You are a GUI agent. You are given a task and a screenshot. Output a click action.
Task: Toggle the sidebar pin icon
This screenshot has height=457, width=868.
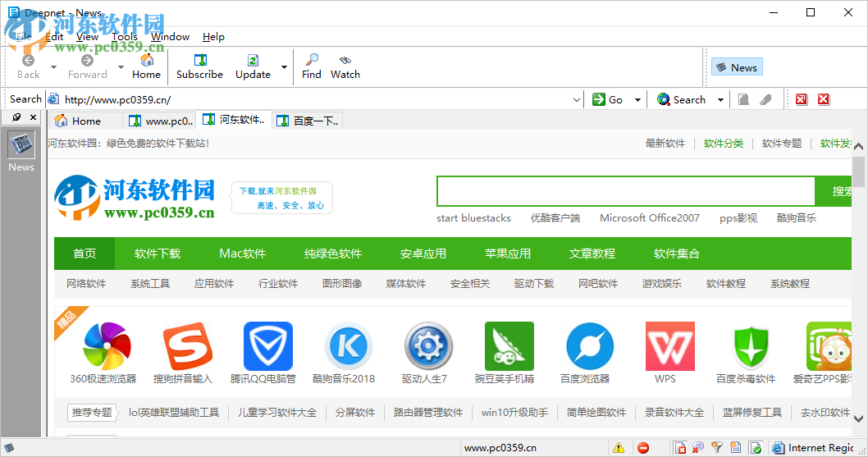pos(16,117)
